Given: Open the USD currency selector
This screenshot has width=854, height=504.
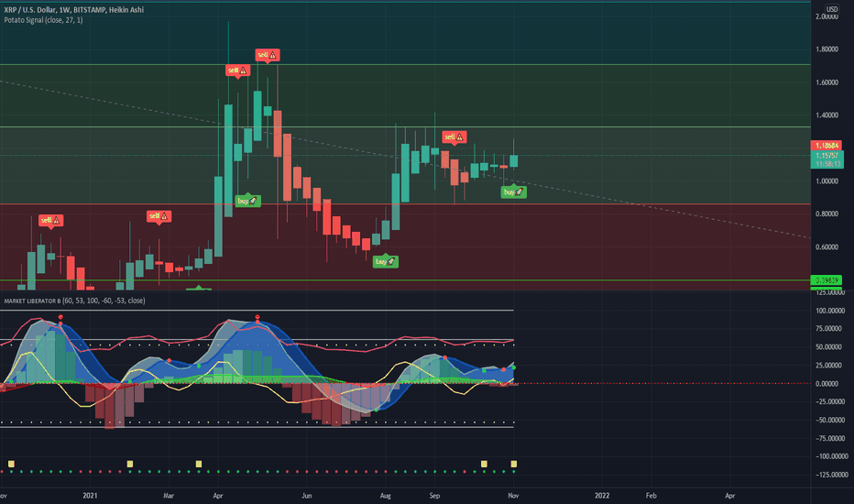Looking at the screenshot, I should 832,9.
